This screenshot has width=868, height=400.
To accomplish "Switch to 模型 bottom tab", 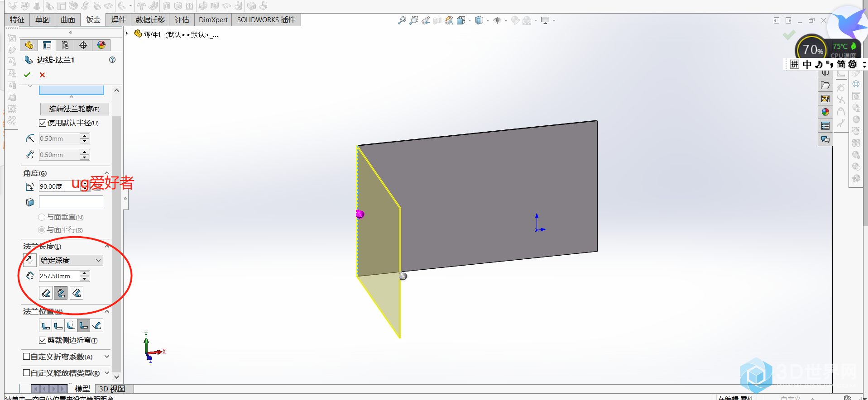I will click(82, 389).
